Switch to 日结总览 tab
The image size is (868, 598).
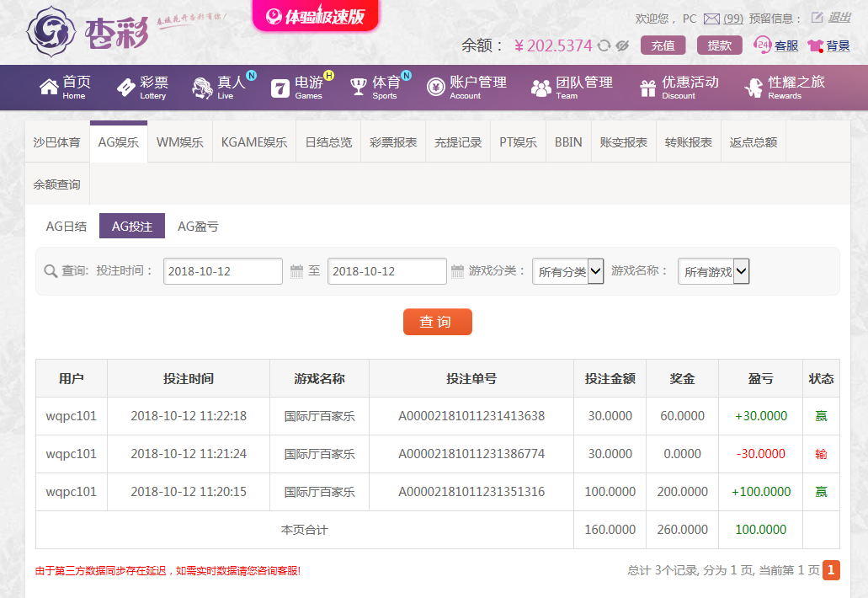pyautogui.click(x=328, y=142)
